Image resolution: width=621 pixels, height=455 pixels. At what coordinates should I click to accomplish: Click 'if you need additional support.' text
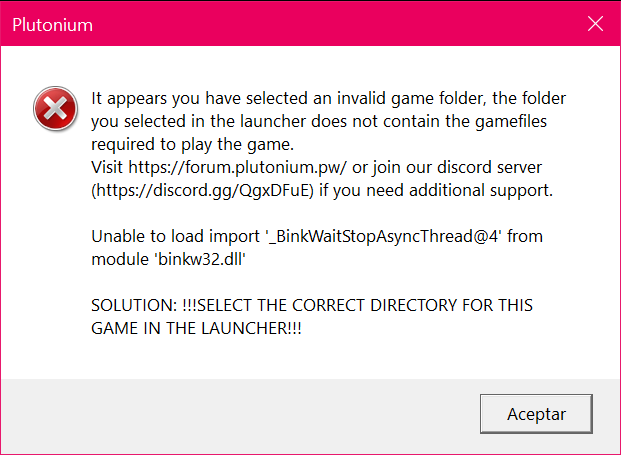436,190
